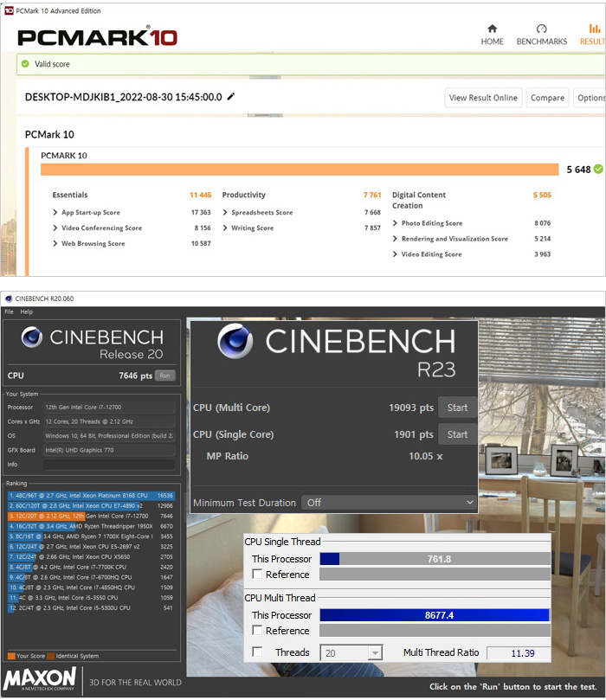Screen dimensions: 606x700
Task: Select ranking row Intel Core i5-3550 CPU
Action: [x=91, y=598]
